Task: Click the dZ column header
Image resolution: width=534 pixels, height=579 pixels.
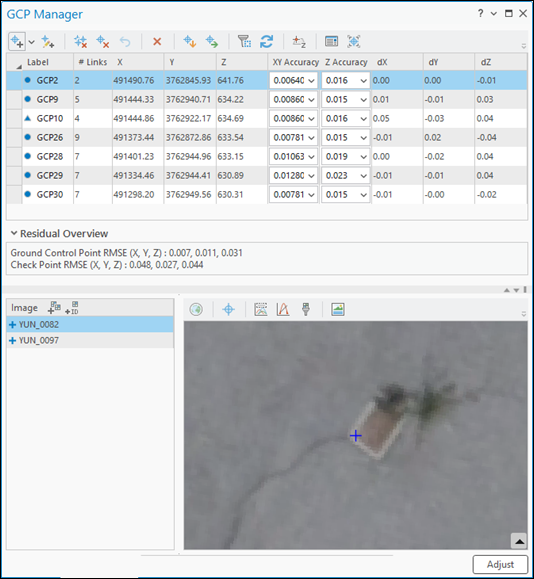Action: click(486, 62)
